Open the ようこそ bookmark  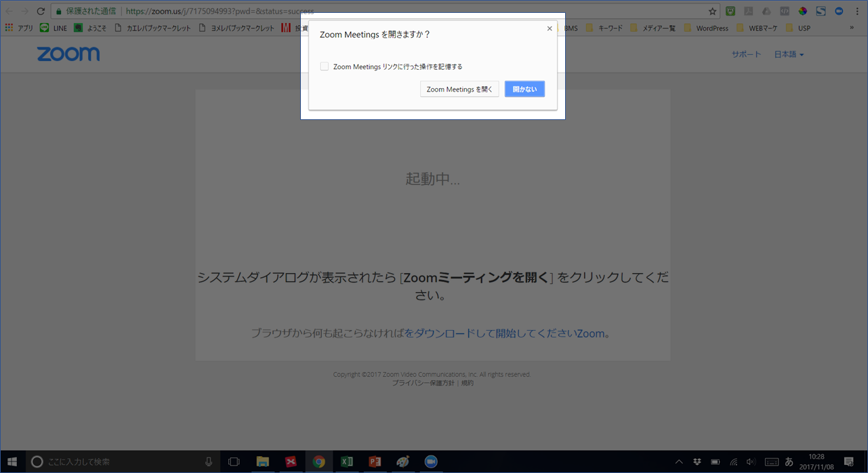tap(91, 28)
